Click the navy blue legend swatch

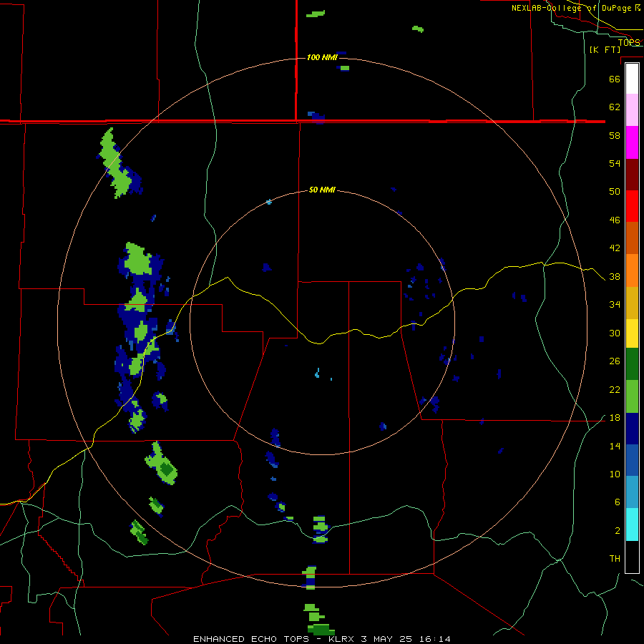(632, 429)
